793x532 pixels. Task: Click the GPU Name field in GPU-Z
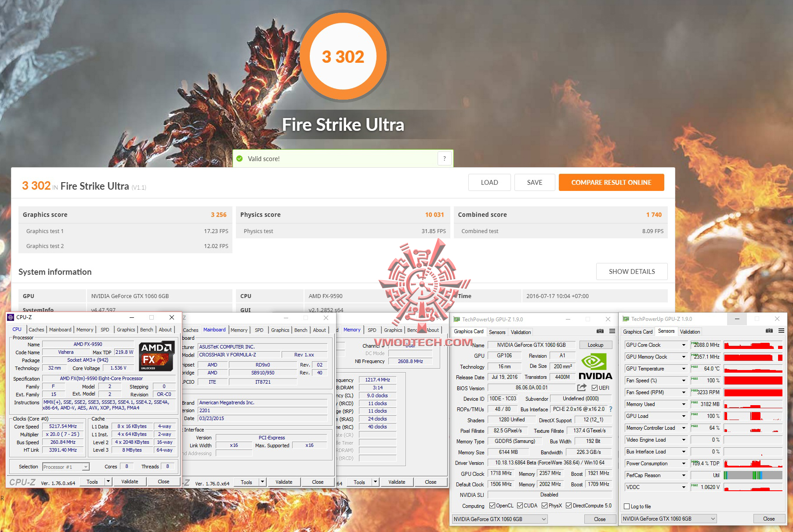[531, 345]
